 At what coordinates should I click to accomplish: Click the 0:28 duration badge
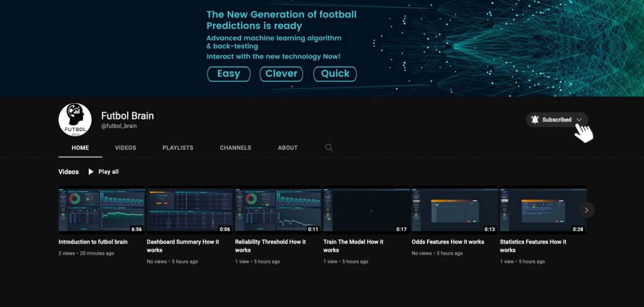pos(579,230)
